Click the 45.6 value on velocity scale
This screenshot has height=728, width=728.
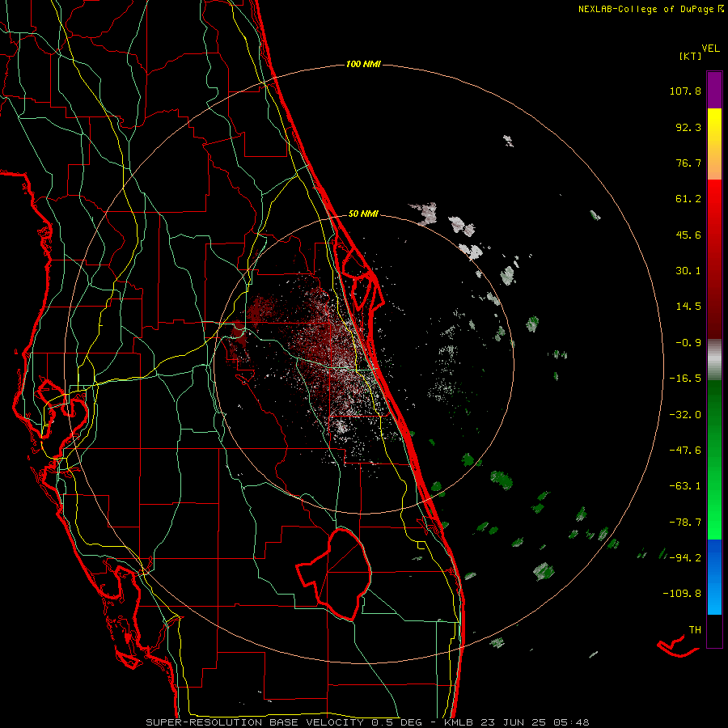[688, 235]
